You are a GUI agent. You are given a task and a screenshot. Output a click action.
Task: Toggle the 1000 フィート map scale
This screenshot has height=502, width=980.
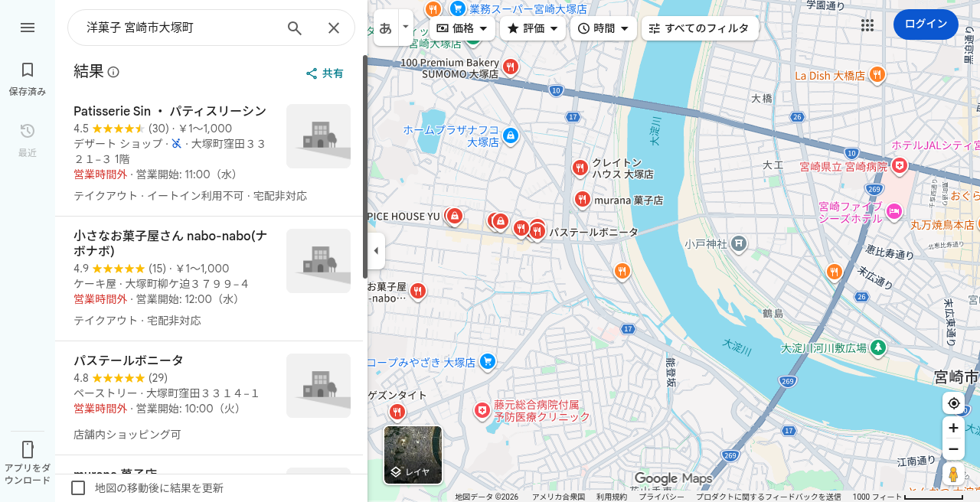907,497
